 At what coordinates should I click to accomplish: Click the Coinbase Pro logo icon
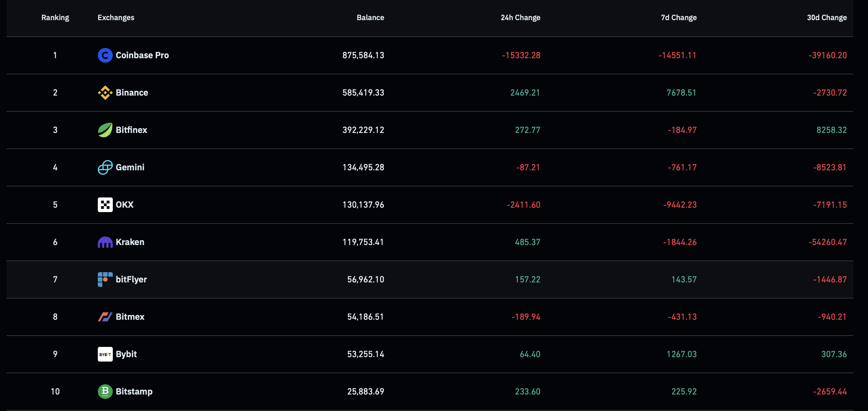tap(105, 55)
